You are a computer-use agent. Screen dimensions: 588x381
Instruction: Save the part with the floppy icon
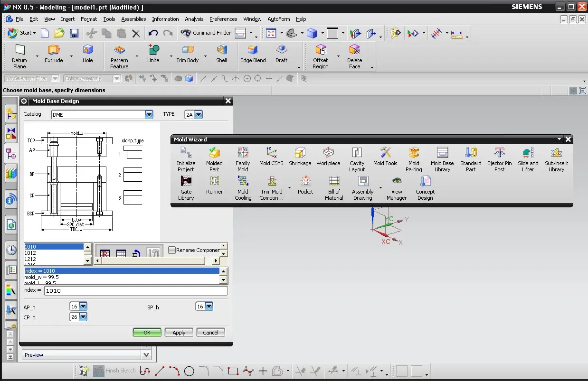point(74,33)
